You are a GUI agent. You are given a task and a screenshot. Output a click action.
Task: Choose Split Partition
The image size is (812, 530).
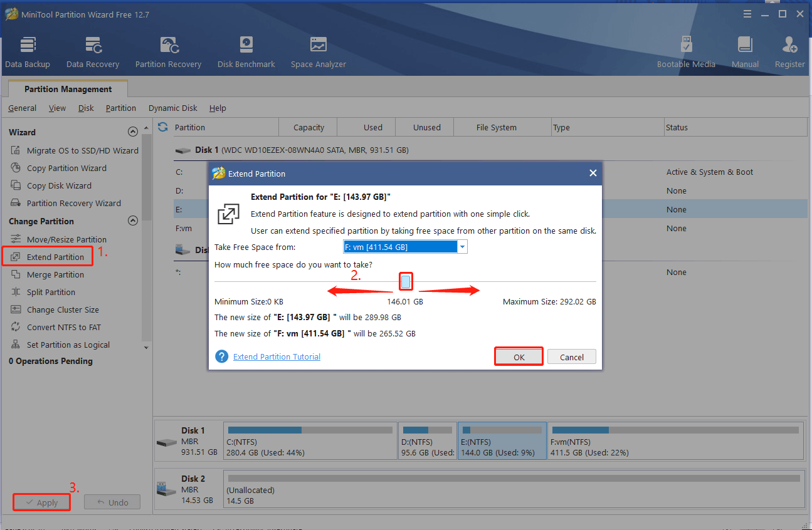pos(43,292)
